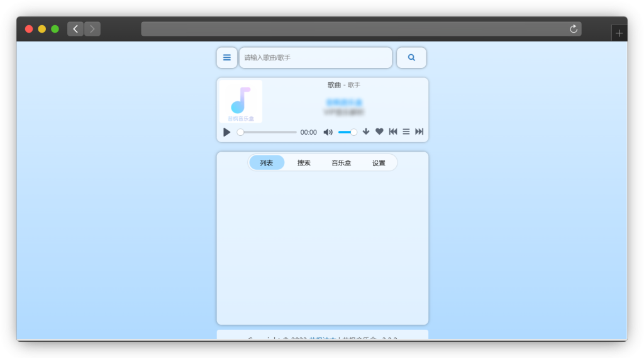This screenshot has height=358, width=644.
Task: Skip to the next track
Action: (x=419, y=131)
